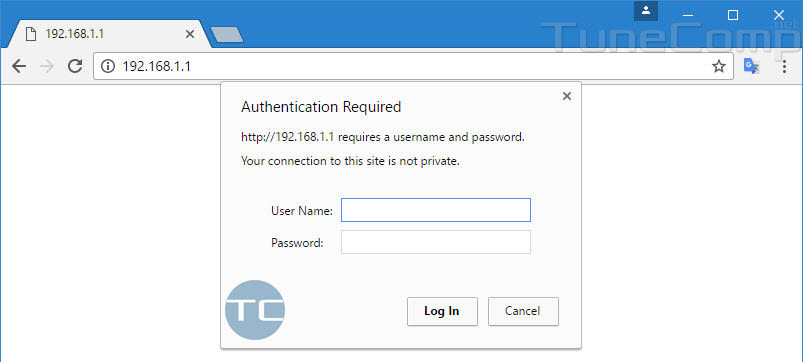Screen dimensions: 803x362
Task: Cancel the authentication dialog
Action: [523, 311]
